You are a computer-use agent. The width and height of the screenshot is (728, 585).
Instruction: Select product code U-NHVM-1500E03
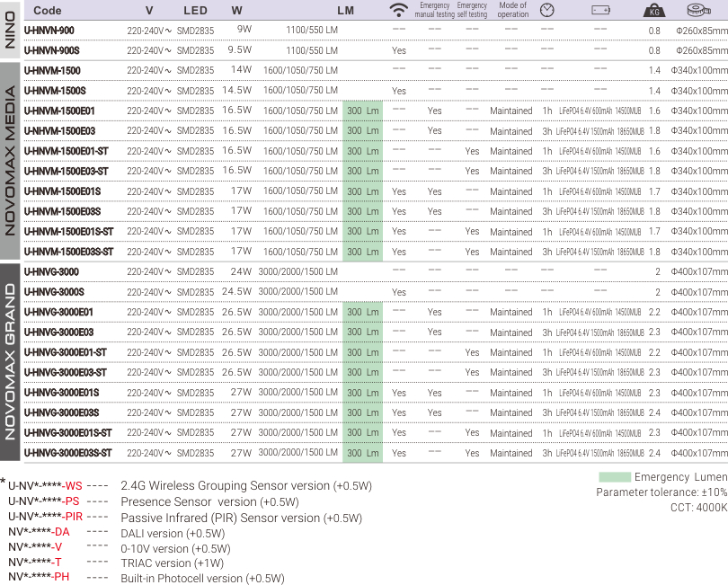point(59,131)
